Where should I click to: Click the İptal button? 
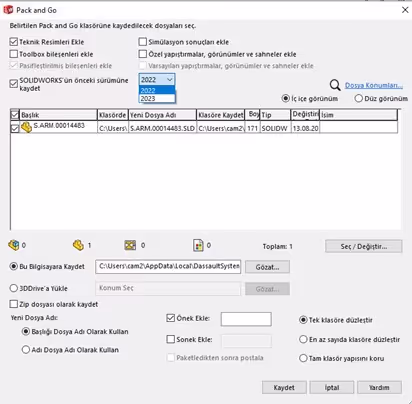click(x=332, y=388)
